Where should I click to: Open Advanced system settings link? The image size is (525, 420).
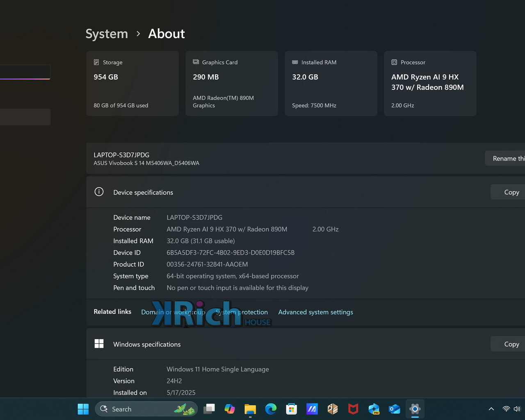[x=315, y=312]
